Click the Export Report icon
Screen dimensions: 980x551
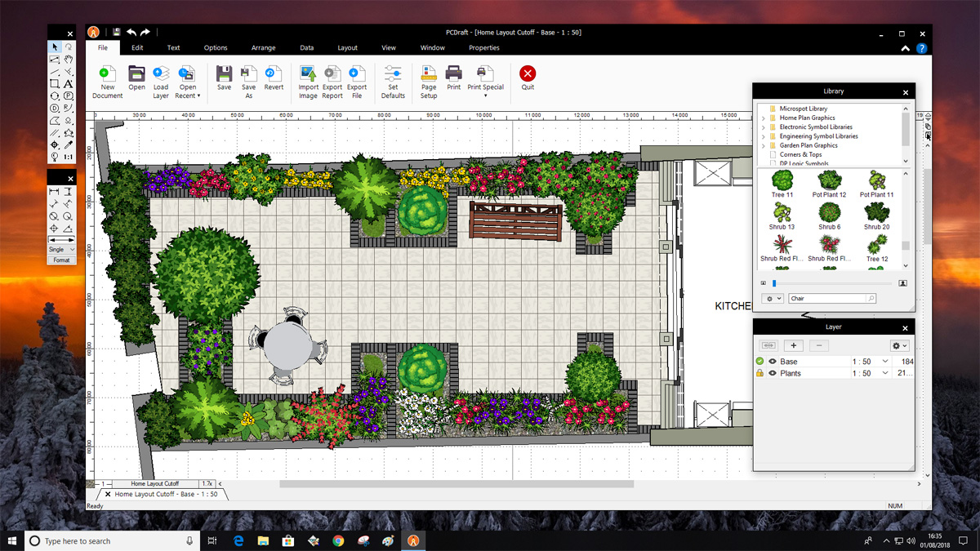[x=332, y=74]
